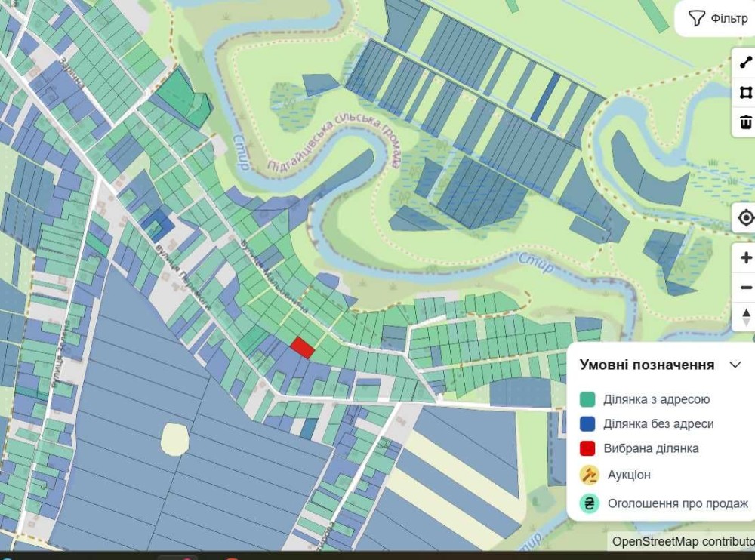The width and height of the screenshot is (755, 560).
Task: Click the Оголошення про продаж hryvnia icon
Action: pos(589,503)
